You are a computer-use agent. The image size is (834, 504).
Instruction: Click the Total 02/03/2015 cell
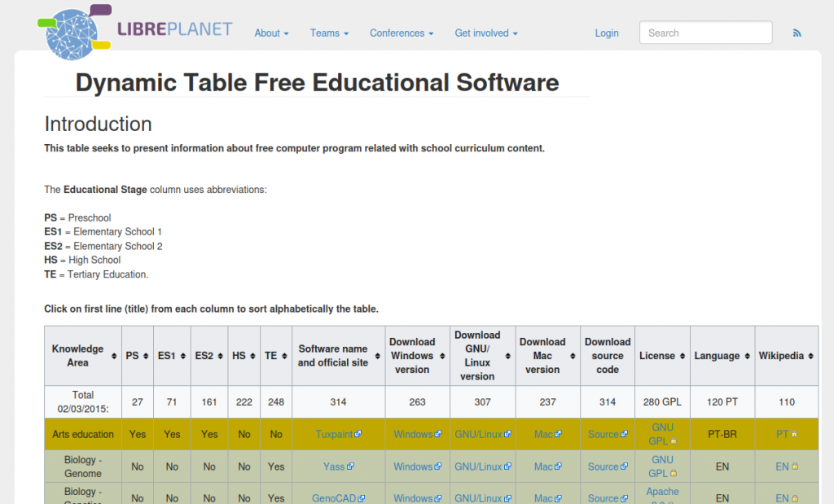(83, 402)
